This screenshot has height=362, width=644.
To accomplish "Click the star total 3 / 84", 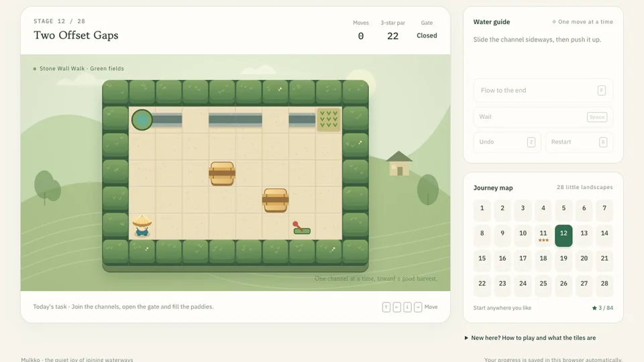I will [x=602, y=308].
